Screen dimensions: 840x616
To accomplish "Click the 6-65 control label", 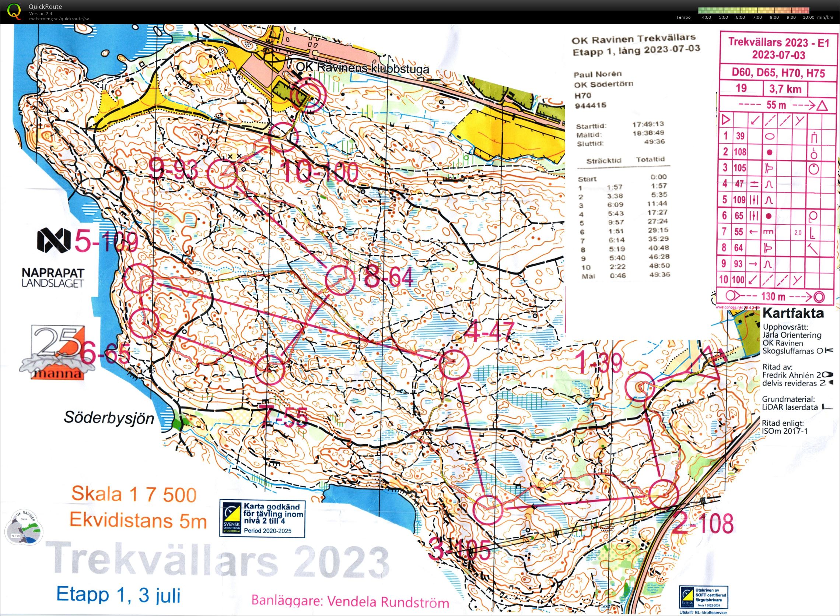I will point(105,353).
